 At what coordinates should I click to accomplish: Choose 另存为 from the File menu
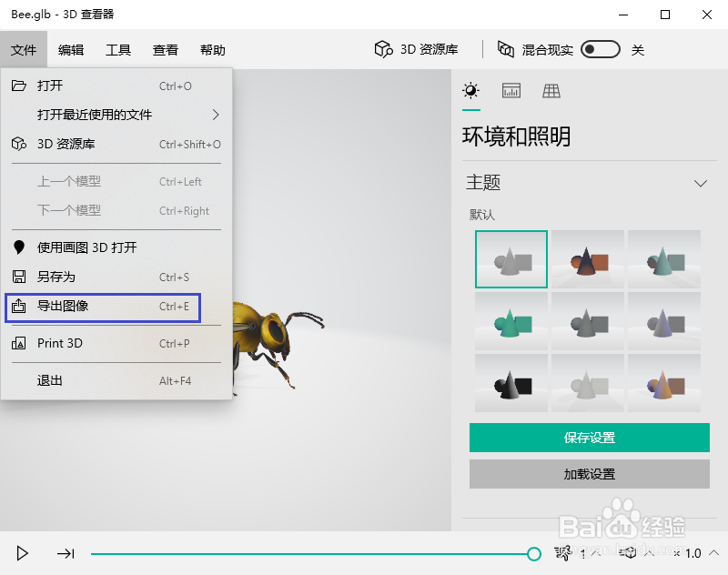(116, 277)
